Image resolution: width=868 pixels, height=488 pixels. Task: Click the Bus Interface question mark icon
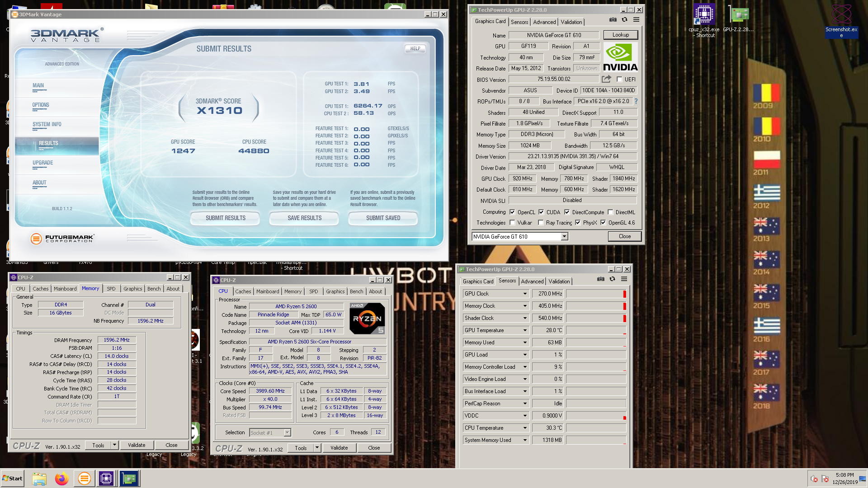tap(636, 101)
